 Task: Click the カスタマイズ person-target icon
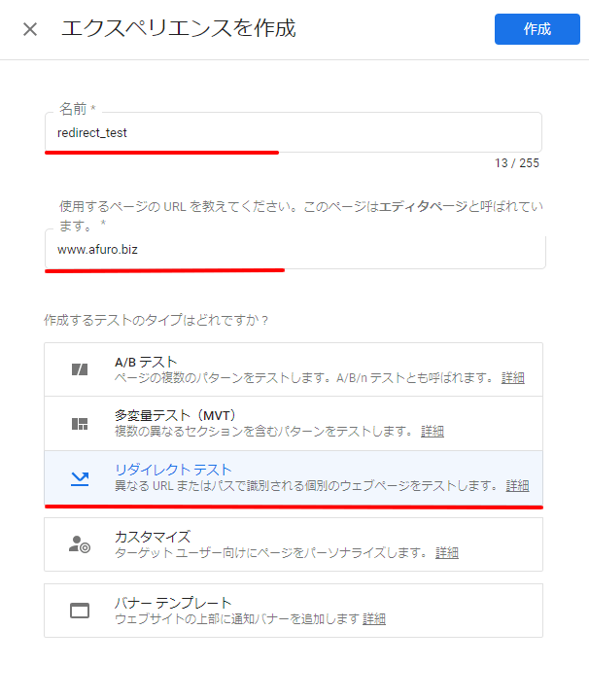click(80, 544)
